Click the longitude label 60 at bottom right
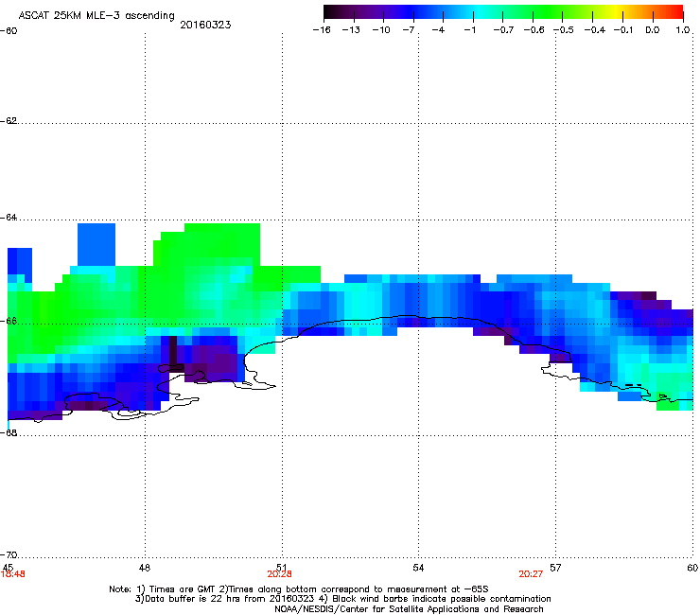This screenshot has width=700, height=615. pos(692,568)
